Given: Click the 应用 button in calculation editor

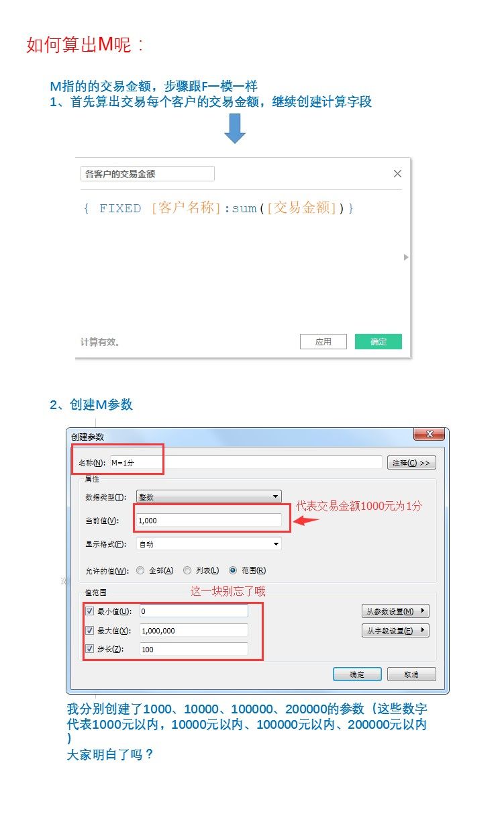Looking at the screenshot, I should (323, 342).
